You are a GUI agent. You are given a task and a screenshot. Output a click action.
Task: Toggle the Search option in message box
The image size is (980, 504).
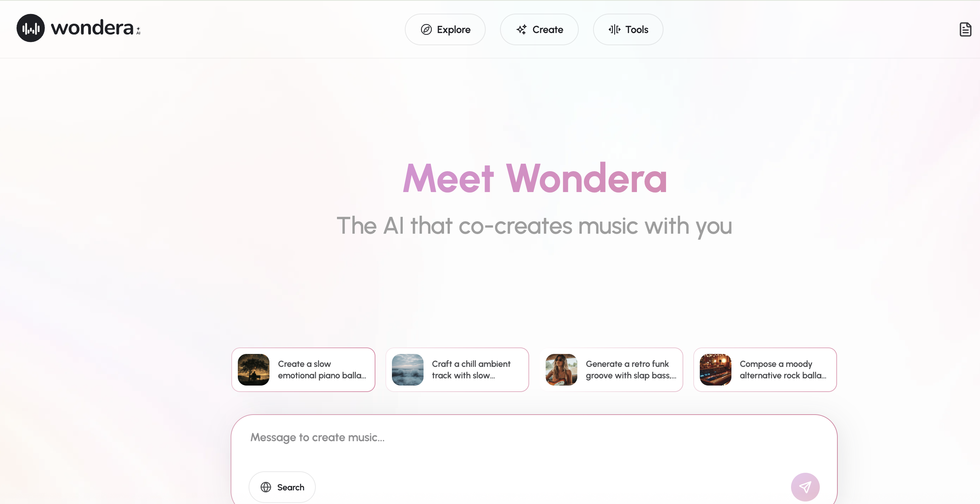tap(282, 487)
